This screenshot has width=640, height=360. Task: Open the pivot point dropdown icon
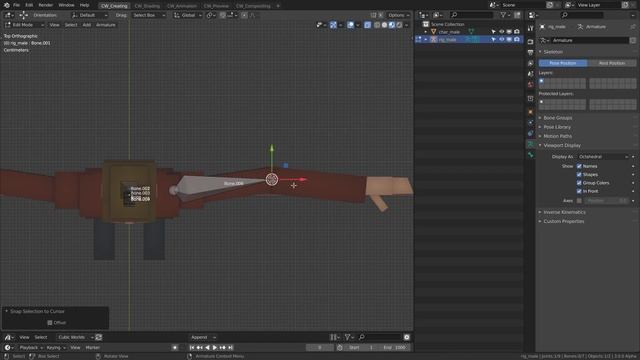(x=211, y=15)
